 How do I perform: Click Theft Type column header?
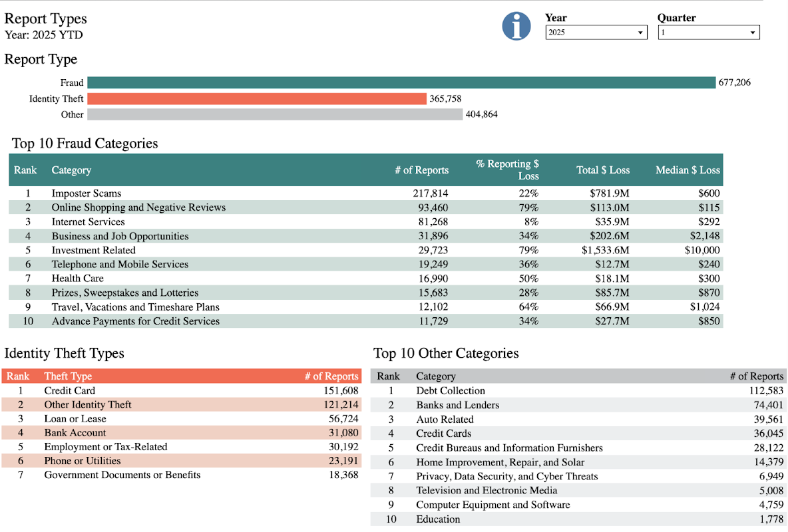click(68, 376)
